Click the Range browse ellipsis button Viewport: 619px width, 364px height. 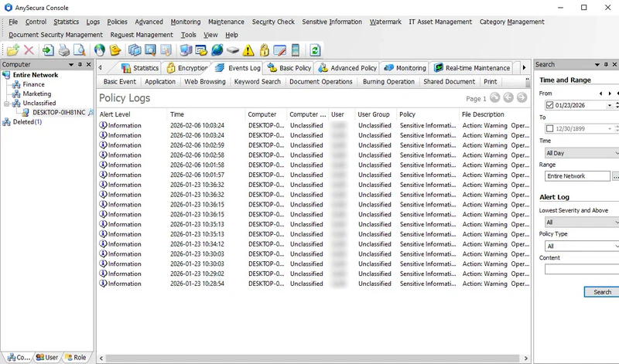point(615,176)
